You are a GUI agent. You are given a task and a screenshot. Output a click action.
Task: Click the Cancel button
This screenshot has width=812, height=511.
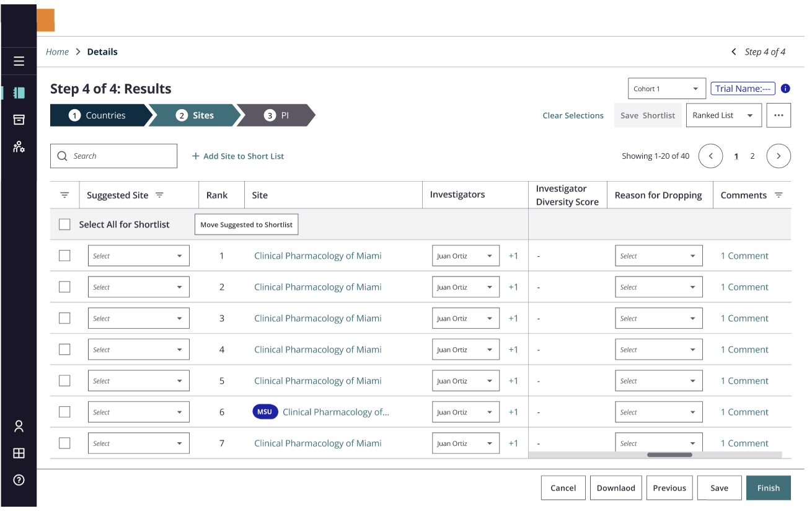tap(563, 488)
